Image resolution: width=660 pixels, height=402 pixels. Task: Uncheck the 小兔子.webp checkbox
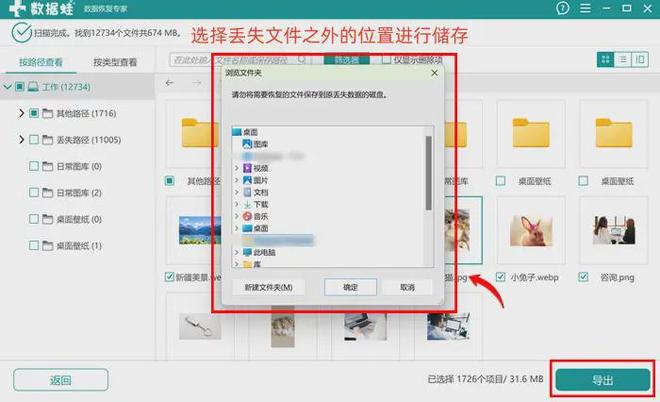500,277
